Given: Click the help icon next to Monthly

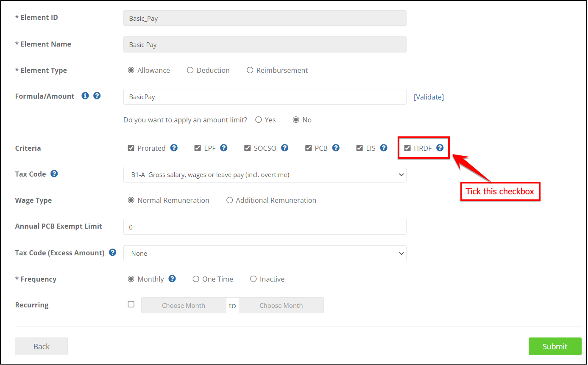Looking at the screenshot, I should (172, 279).
